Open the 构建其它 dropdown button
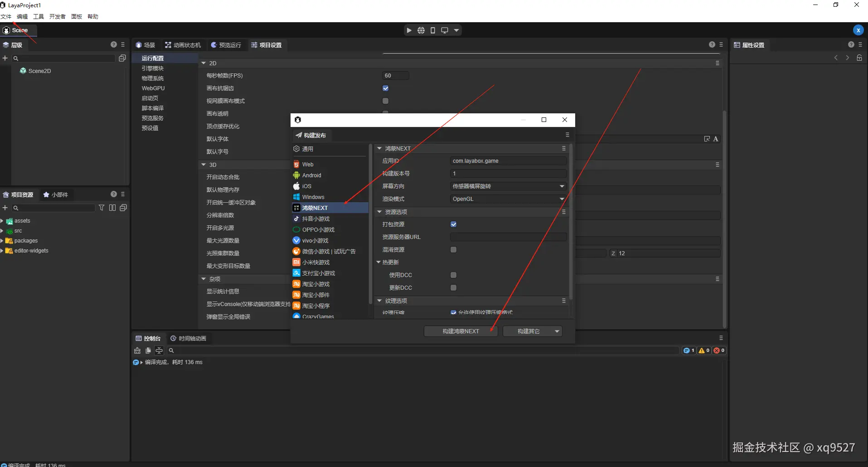868x467 pixels. click(x=533, y=331)
